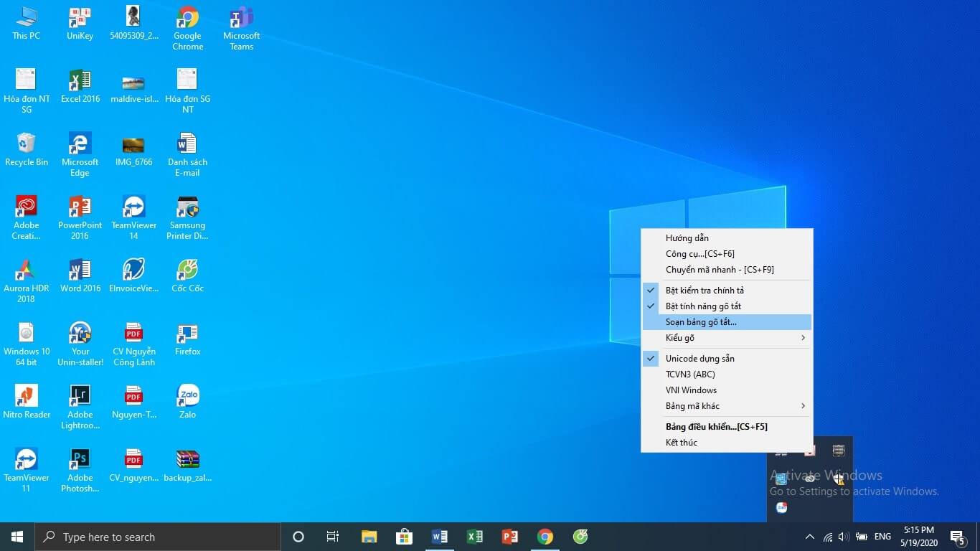
Task: Open battery status in system tray
Action: tap(862, 537)
